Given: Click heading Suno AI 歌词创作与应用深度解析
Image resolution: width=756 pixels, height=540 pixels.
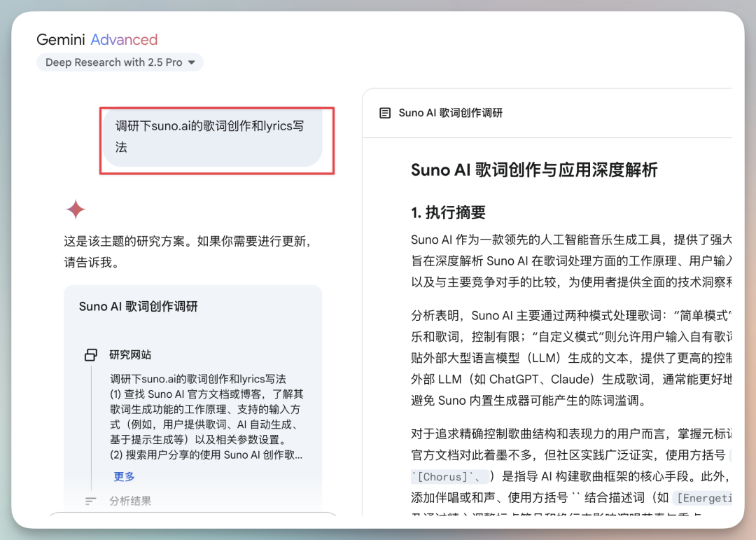Looking at the screenshot, I should point(534,170).
